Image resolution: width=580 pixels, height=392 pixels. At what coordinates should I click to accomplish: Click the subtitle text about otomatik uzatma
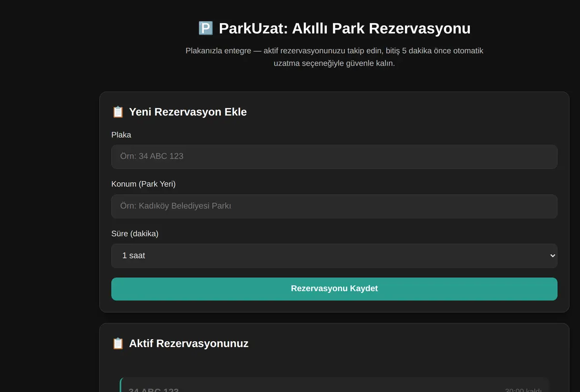[334, 57]
